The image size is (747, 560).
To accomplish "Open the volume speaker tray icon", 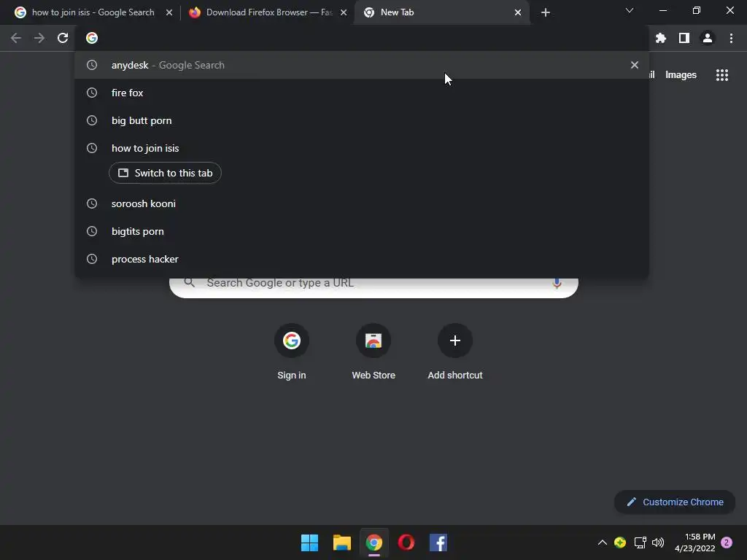I will coord(658,542).
